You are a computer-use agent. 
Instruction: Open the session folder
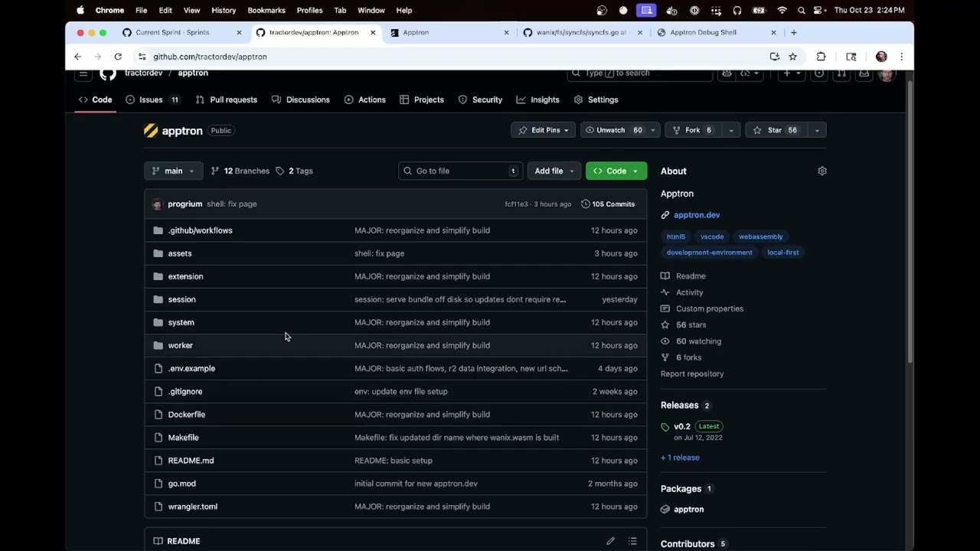182,300
